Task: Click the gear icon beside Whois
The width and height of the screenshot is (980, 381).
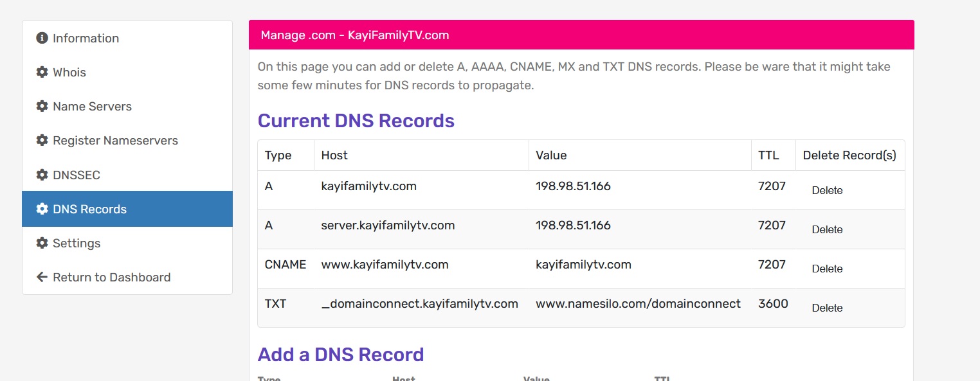Action: click(x=42, y=72)
